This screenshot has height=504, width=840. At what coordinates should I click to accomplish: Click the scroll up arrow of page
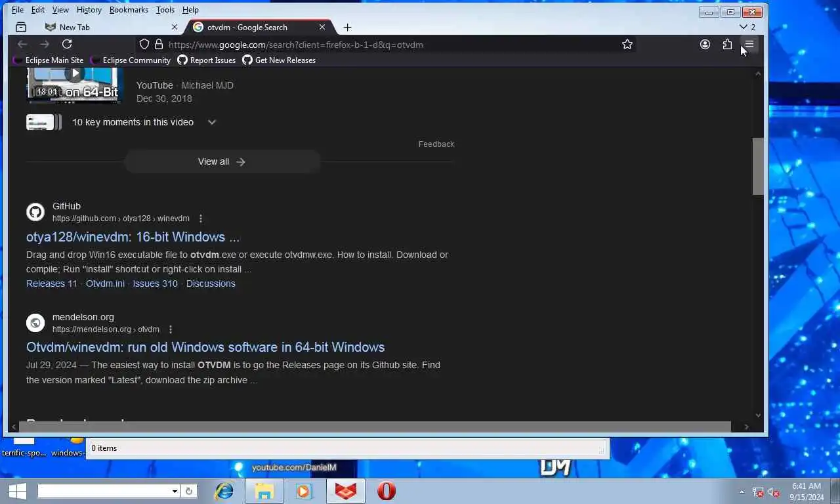(x=758, y=73)
